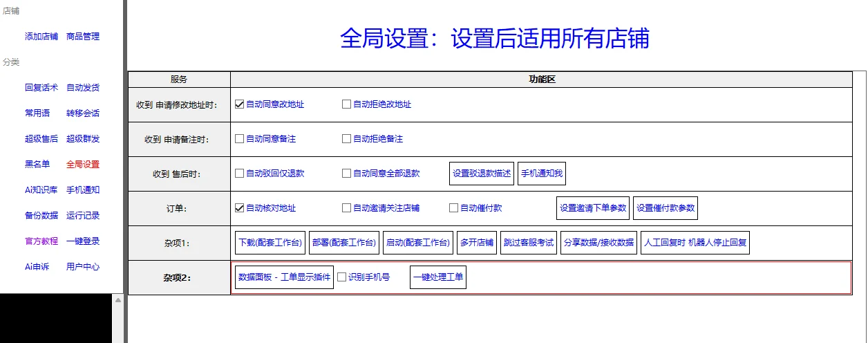Click 手机通知我 button

[x=541, y=174]
